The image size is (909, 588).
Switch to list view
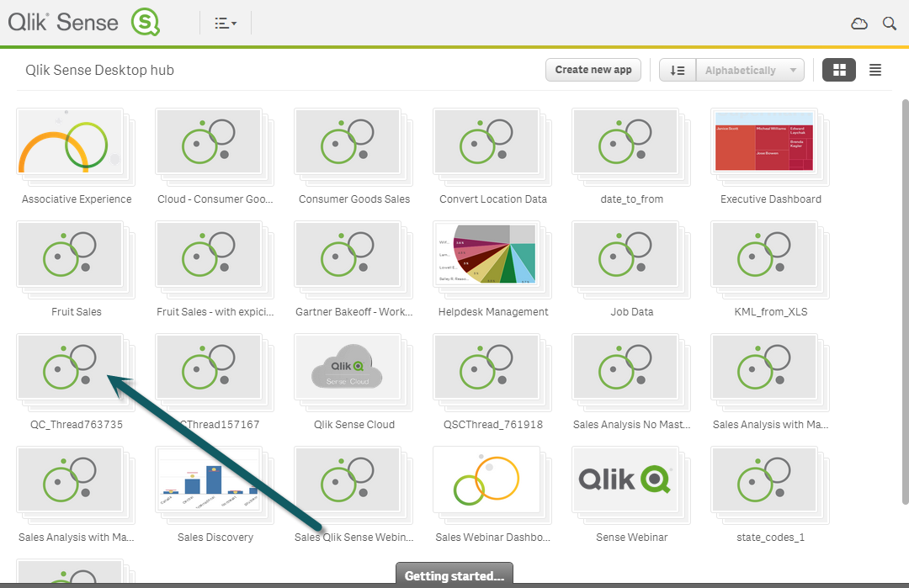point(874,70)
